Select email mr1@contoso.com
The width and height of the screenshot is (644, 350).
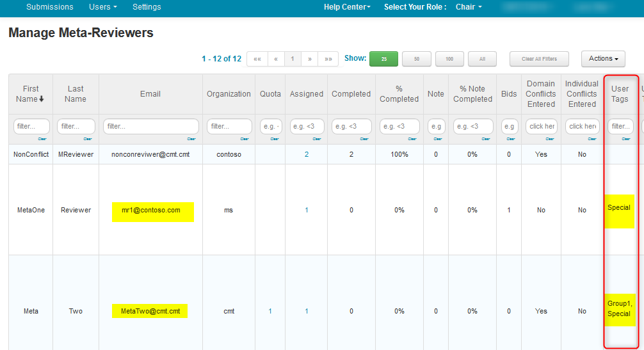(150, 210)
